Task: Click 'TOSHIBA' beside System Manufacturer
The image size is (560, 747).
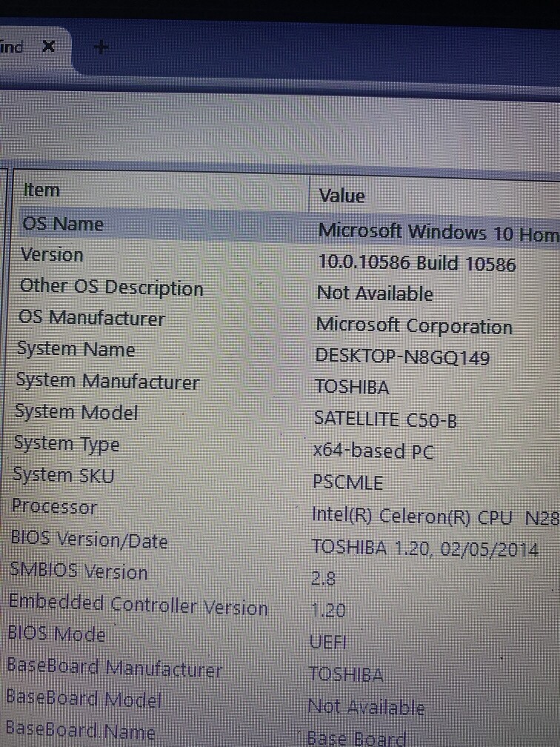Action: (352, 387)
